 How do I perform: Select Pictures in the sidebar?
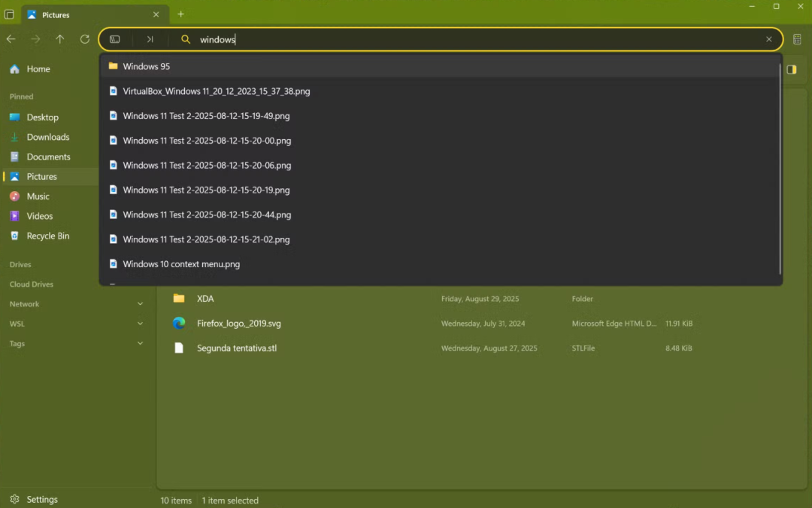click(x=51, y=176)
